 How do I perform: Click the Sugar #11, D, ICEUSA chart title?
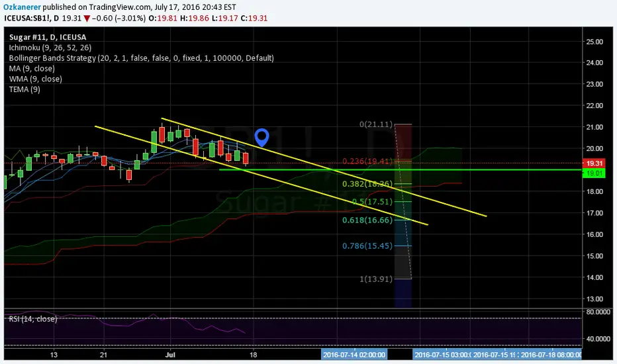[x=48, y=37]
